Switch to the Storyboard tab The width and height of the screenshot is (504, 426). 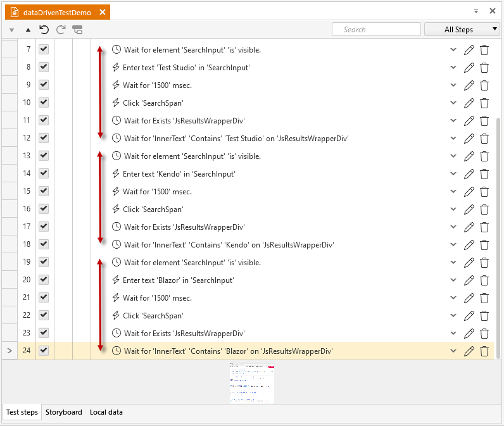64,412
